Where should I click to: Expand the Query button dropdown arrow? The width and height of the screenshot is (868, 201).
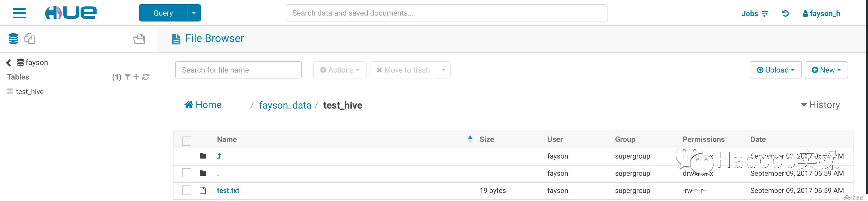coord(194,13)
